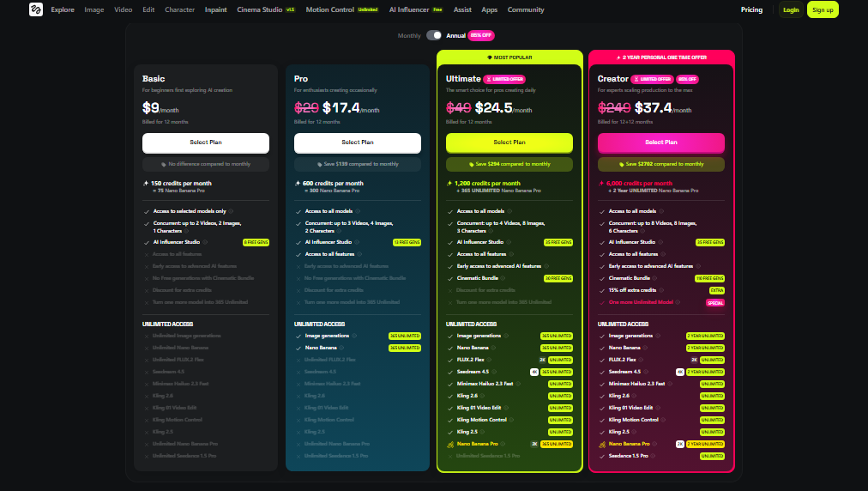Image resolution: width=868 pixels, height=491 pixels.
Task: Open the Inpaint navigation item
Action: point(216,9)
